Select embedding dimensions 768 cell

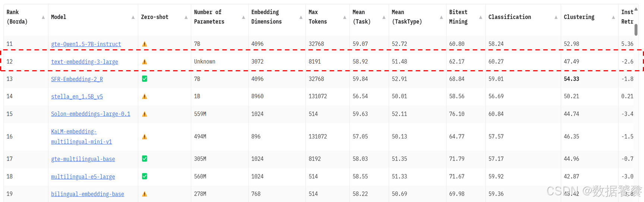pos(256,194)
